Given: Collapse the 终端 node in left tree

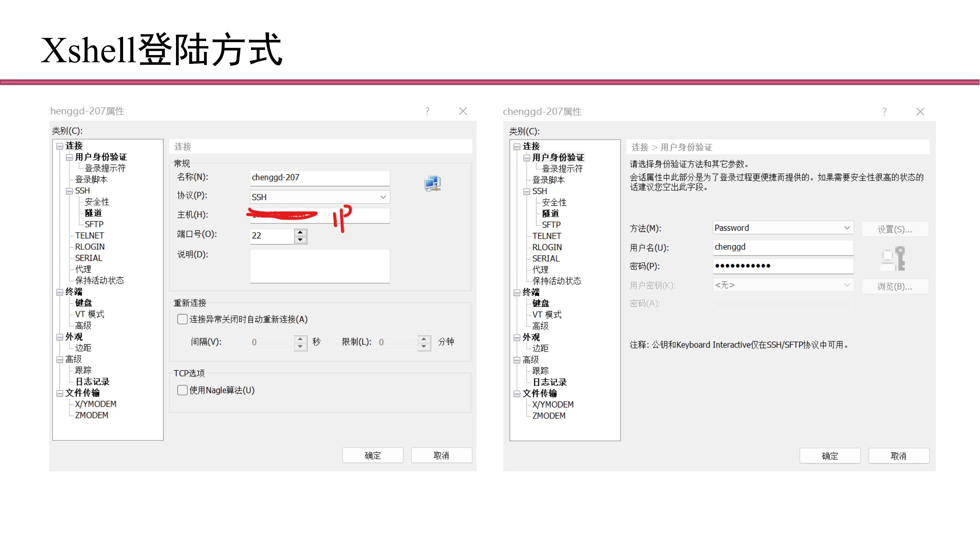Looking at the screenshot, I should [60, 292].
